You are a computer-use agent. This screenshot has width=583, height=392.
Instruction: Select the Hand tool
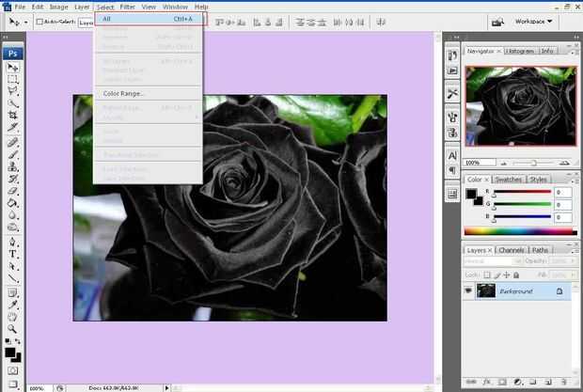click(12, 317)
